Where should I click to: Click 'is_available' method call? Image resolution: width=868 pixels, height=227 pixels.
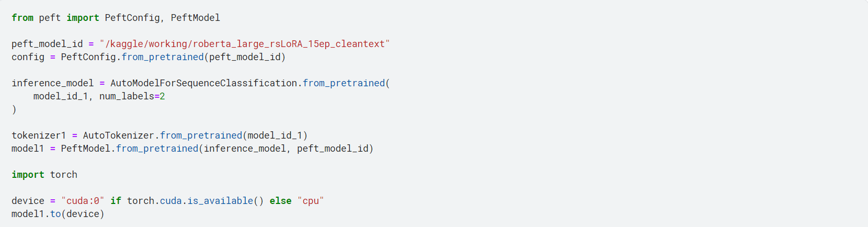click(220, 201)
